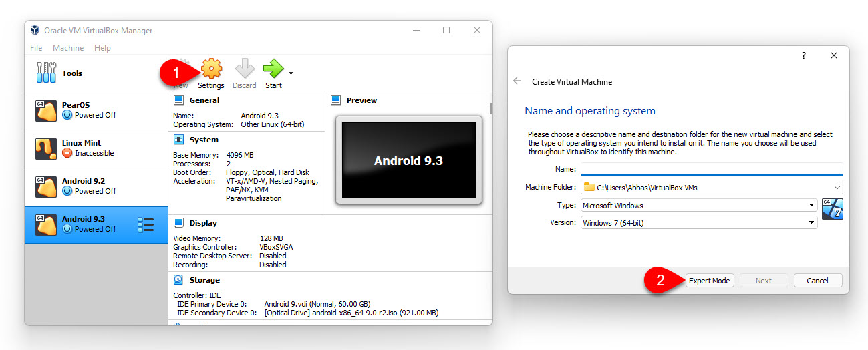
Task: Click the Expert Mode button
Action: pos(710,281)
